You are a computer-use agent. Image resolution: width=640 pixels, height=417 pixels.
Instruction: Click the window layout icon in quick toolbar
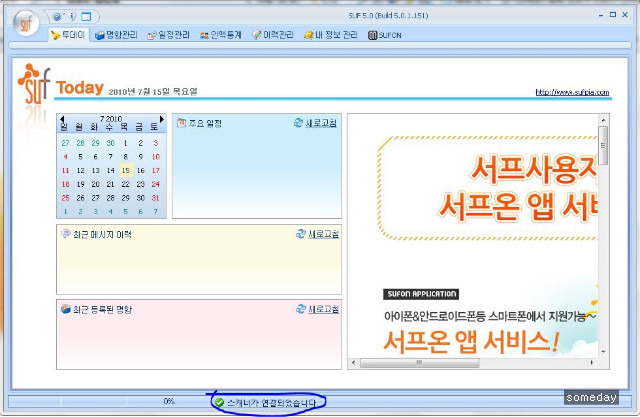(86, 17)
